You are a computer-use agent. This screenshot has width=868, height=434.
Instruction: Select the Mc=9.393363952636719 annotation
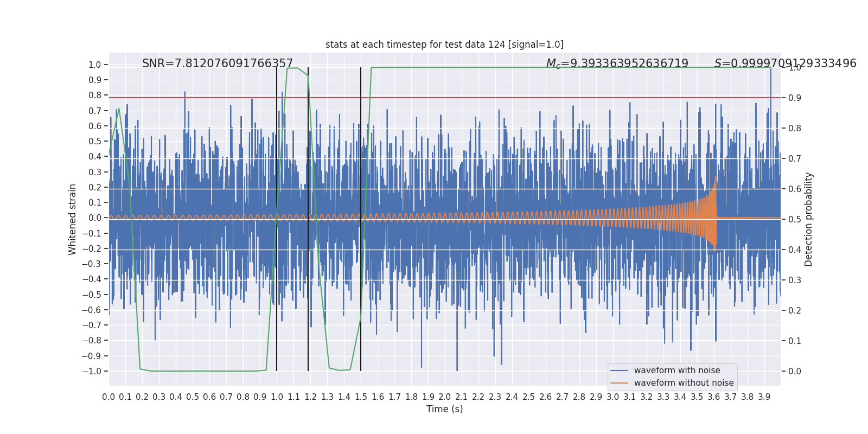617,63
